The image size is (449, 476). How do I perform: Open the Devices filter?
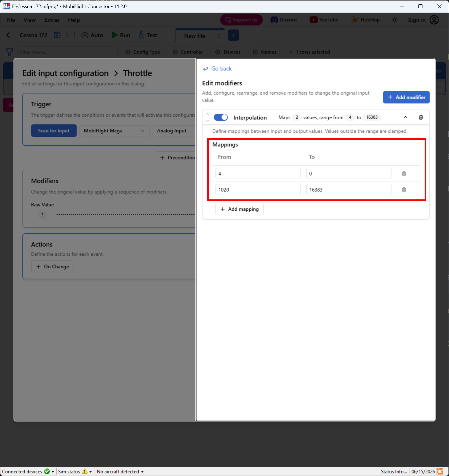pyautogui.click(x=228, y=52)
